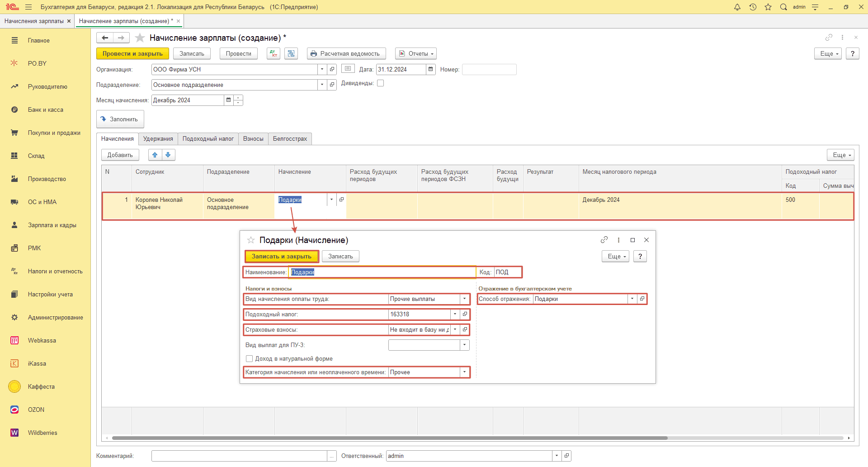The image size is (868, 467).
Task: Open the calendar picker for Дата field
Action: [431, 69]
